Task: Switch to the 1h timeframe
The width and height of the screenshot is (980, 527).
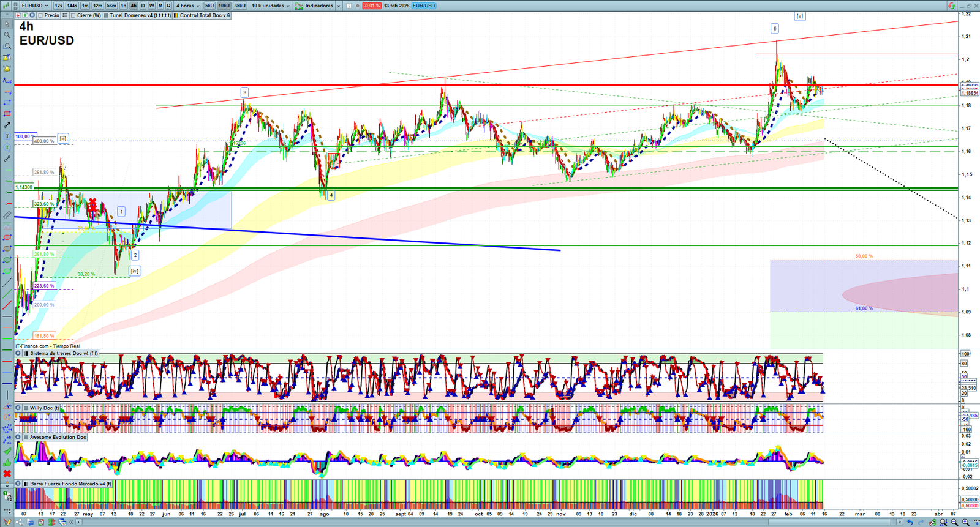Action: coord(124,6)
